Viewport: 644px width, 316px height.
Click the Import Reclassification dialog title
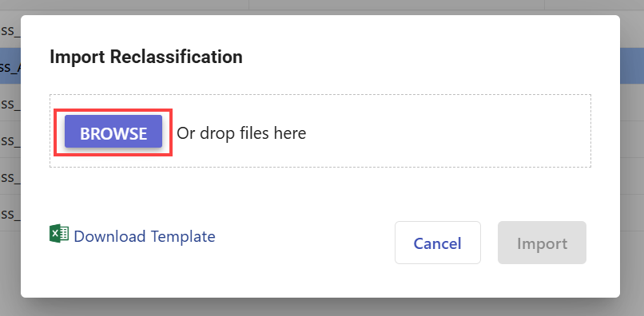(x=146, y=57)
